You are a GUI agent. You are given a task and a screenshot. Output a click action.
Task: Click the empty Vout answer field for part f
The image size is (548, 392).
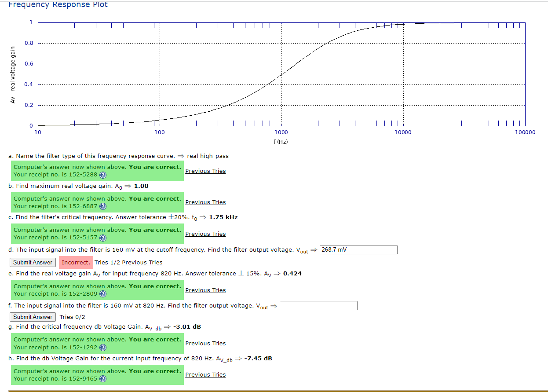318,305
